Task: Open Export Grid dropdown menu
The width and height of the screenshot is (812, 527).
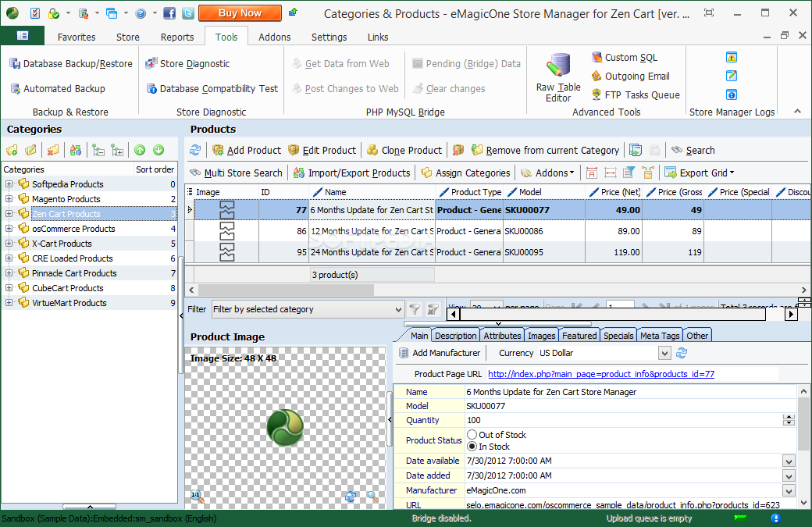Action: point(700,173)
